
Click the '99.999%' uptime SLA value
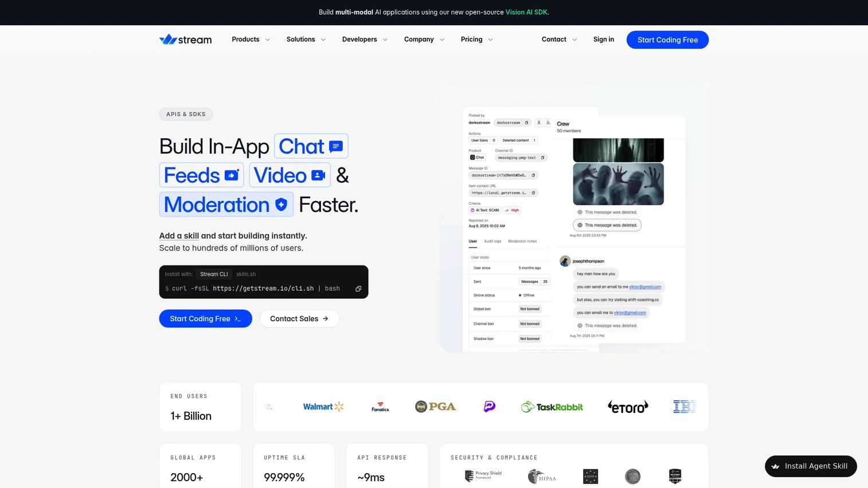point(284,477)
